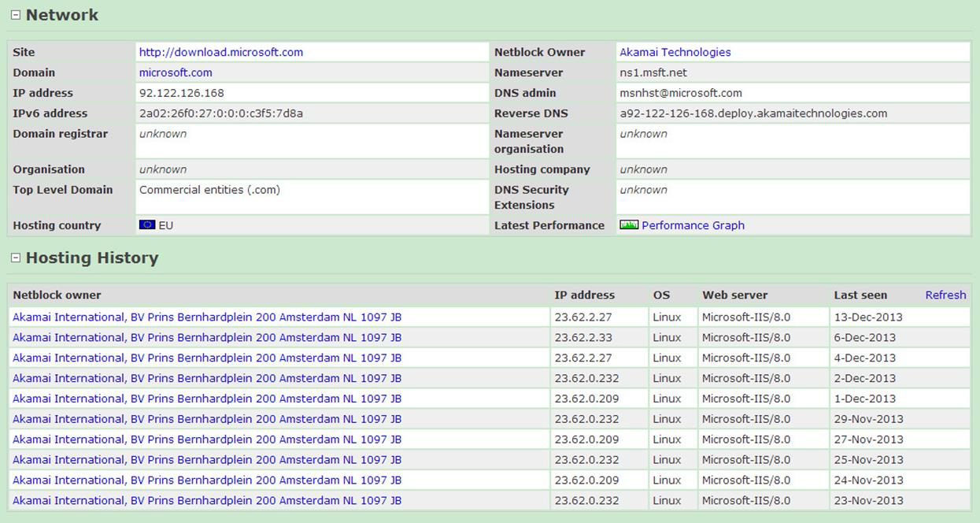This screenshot has height=523, width=980.
Task: Click the Web server column header
Action: 734,295
